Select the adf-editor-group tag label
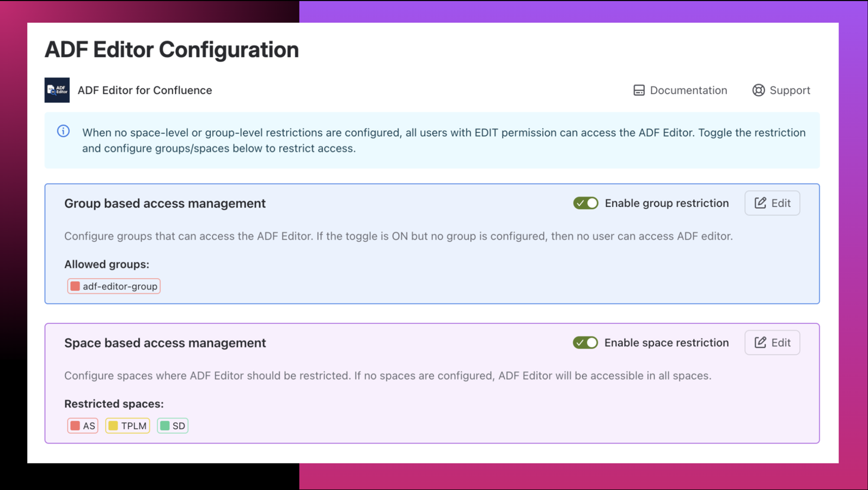 point(120,286)
